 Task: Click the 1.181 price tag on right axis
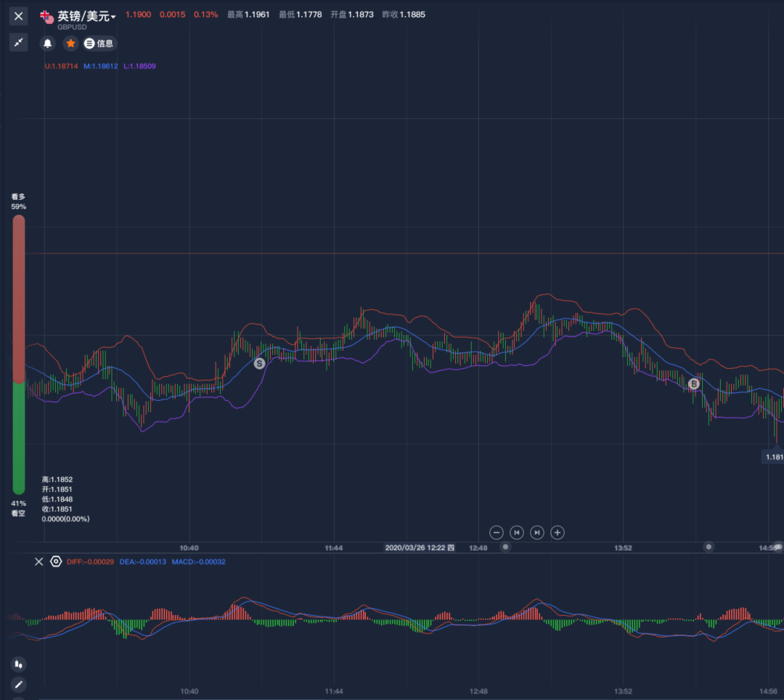pos(773,457)
